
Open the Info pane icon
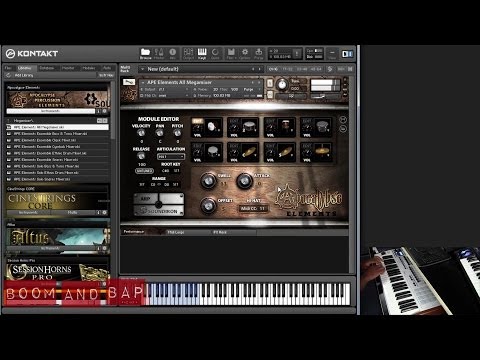click(x=173, y=53)
